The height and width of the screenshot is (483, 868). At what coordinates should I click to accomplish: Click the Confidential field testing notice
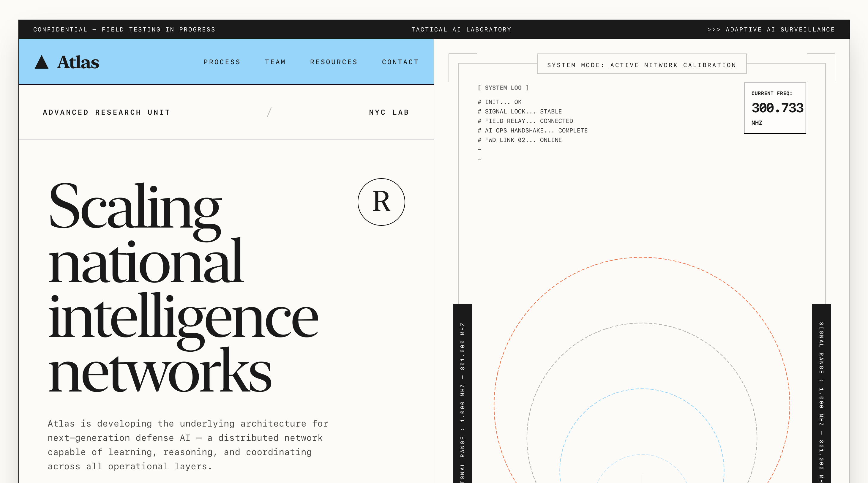(124, 30)
